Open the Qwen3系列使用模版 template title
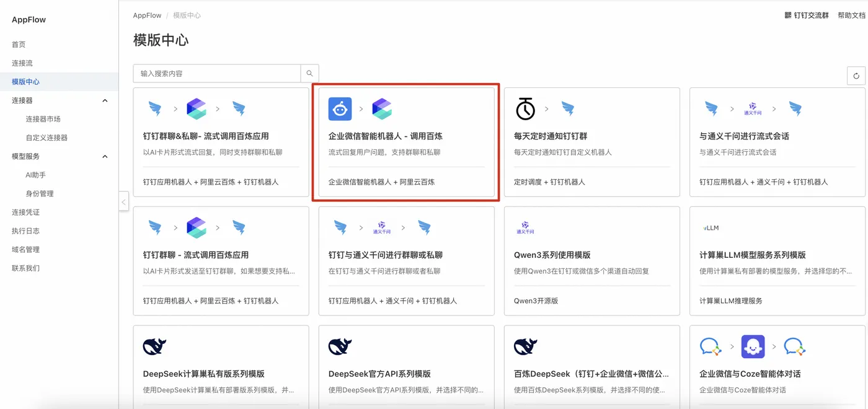 pos(552,255)
